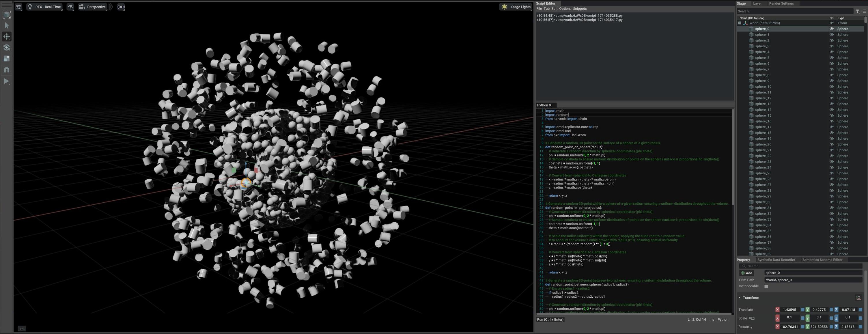Image resolution: width=868 pixels, height=334 pixels.
Task: Click the Play simulation button
Action: tap(7, 81)
